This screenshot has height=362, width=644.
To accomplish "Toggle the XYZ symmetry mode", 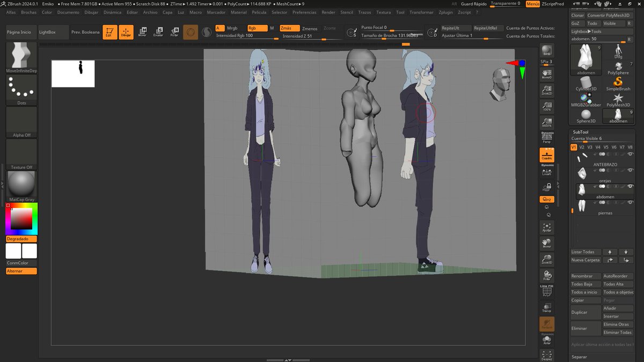I will [546, 199].
